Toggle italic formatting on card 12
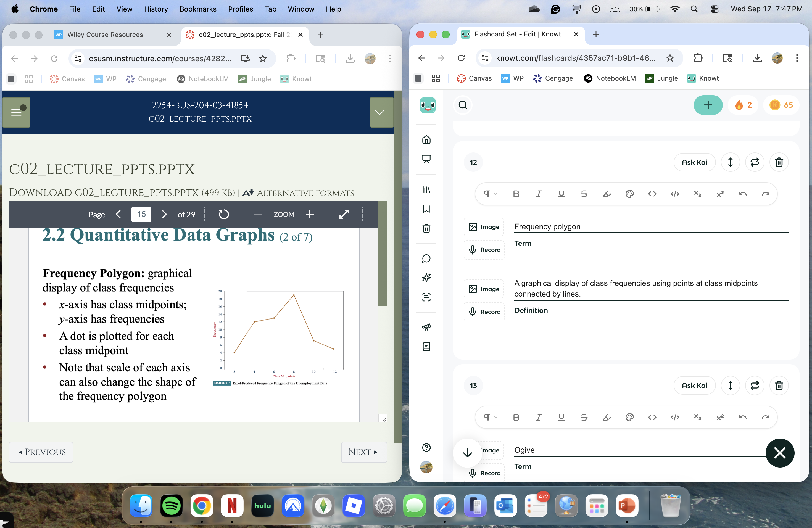The width and height of the screenshot is (812, 528). [x=538, y=194]
